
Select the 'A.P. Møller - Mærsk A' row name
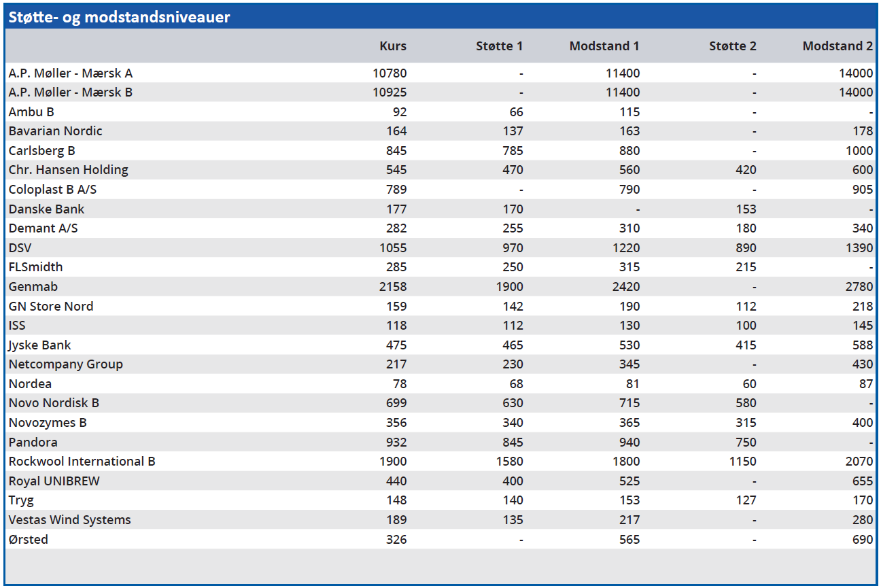[x=71, y=73]
